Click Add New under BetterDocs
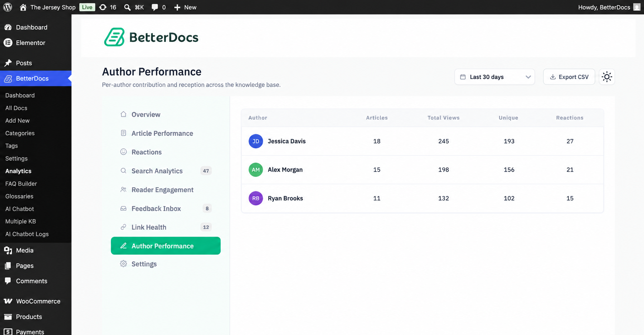This screenshot has width=644, height=335. tap(17, 120)
